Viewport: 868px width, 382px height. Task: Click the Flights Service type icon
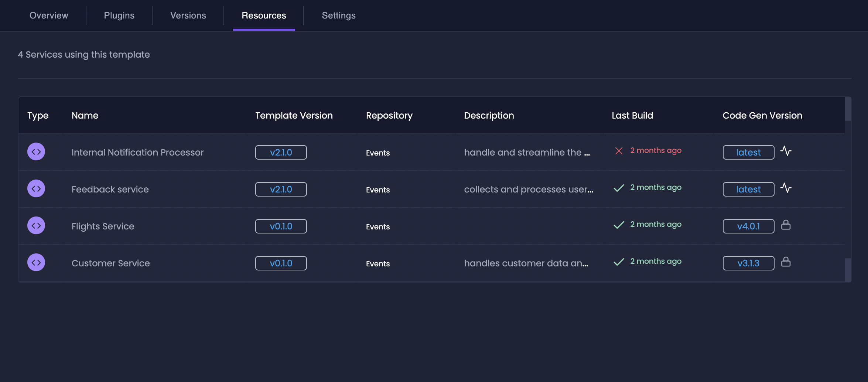point(36,226)
